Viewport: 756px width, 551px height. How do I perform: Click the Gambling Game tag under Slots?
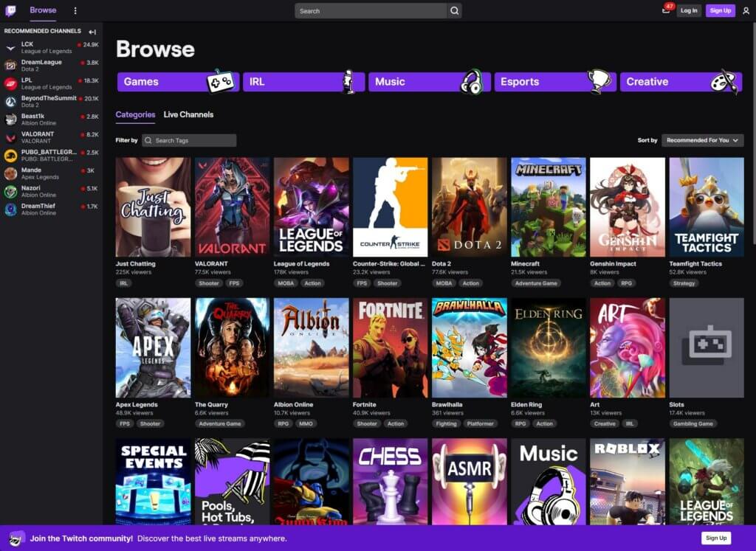(693, 424)
